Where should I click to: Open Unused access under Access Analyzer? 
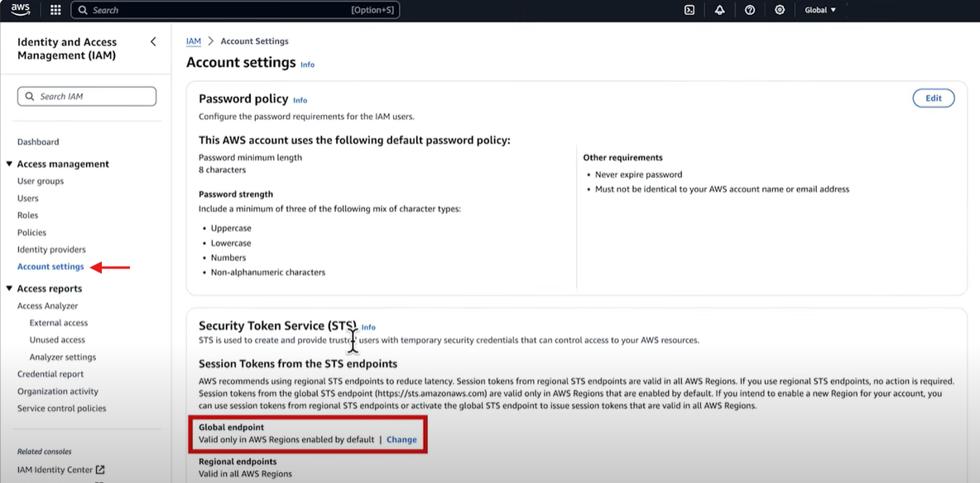coord(57,340)
